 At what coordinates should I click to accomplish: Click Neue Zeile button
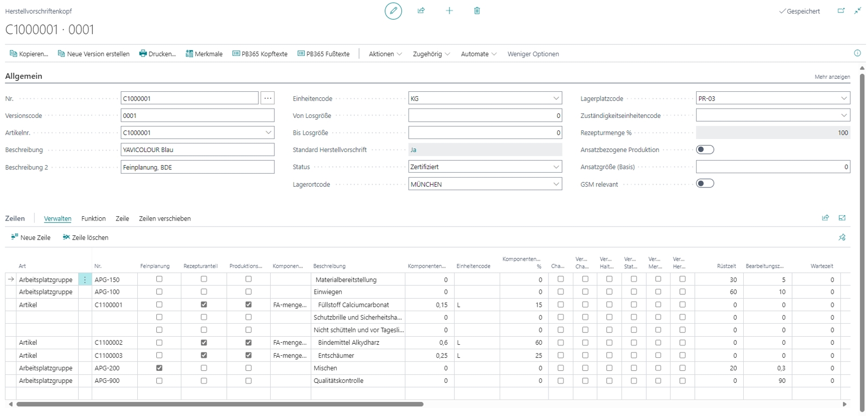point(31,237)
